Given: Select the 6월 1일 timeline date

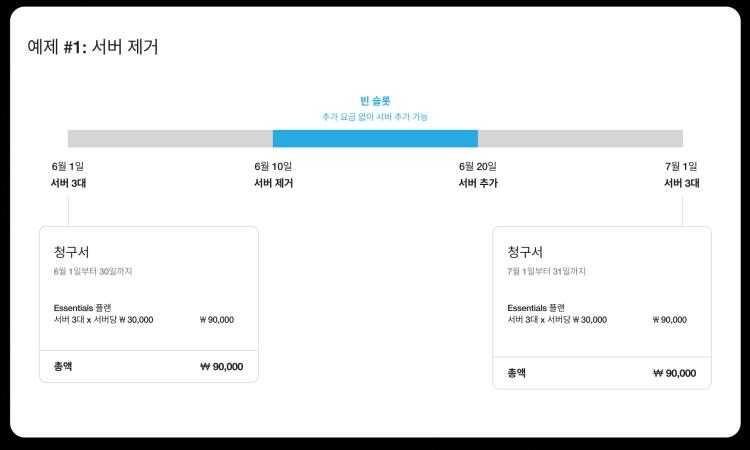Looking at the screenshot, I should [x=68, y=166].
